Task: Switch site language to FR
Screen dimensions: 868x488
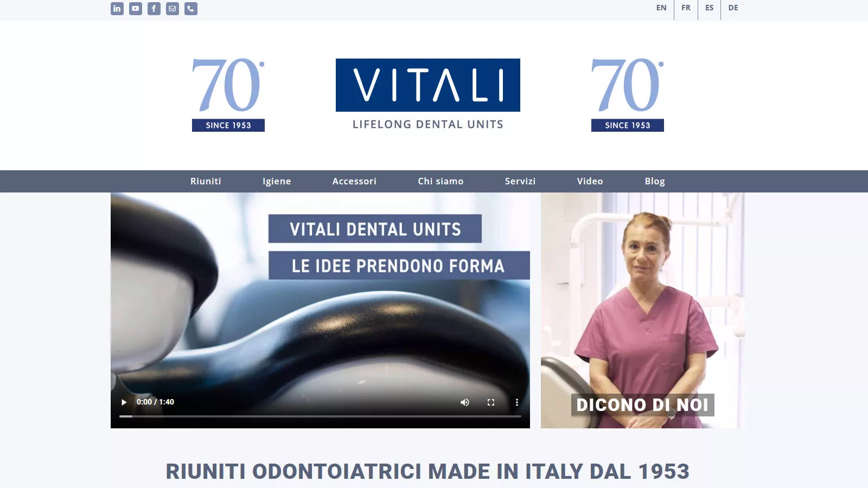Action: pyautogui.click(x=686, y=8)
